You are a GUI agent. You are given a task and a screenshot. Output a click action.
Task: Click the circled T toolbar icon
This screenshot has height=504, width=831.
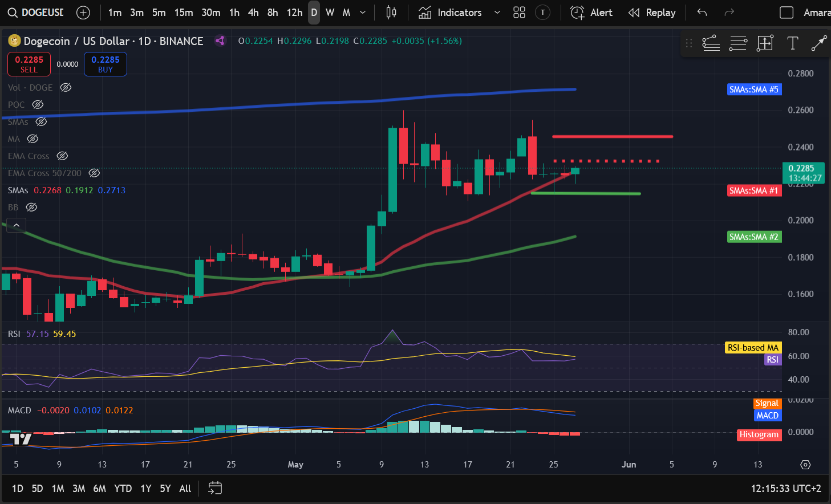(543, 13)
